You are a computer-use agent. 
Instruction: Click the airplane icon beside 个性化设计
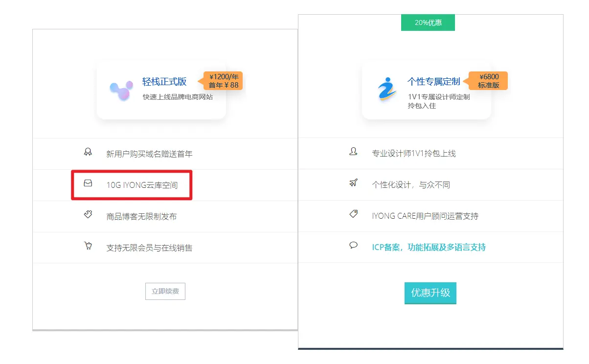click(x=353, y=183)
